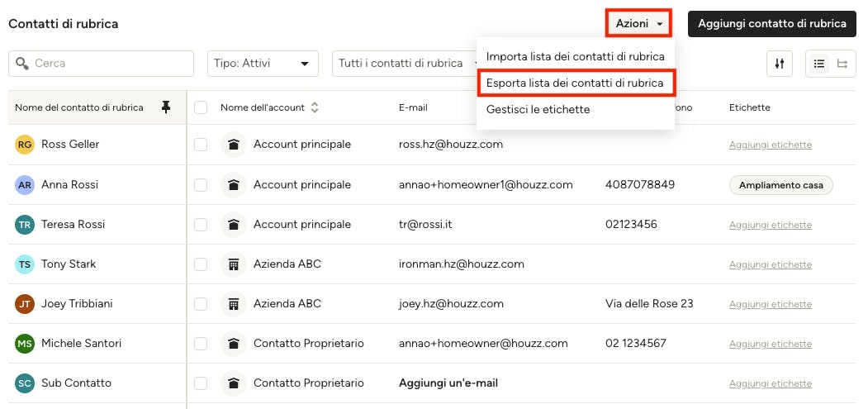The image size is (868, 409).
Task: Add labels for Tony Stark
Action: [770, 264]
